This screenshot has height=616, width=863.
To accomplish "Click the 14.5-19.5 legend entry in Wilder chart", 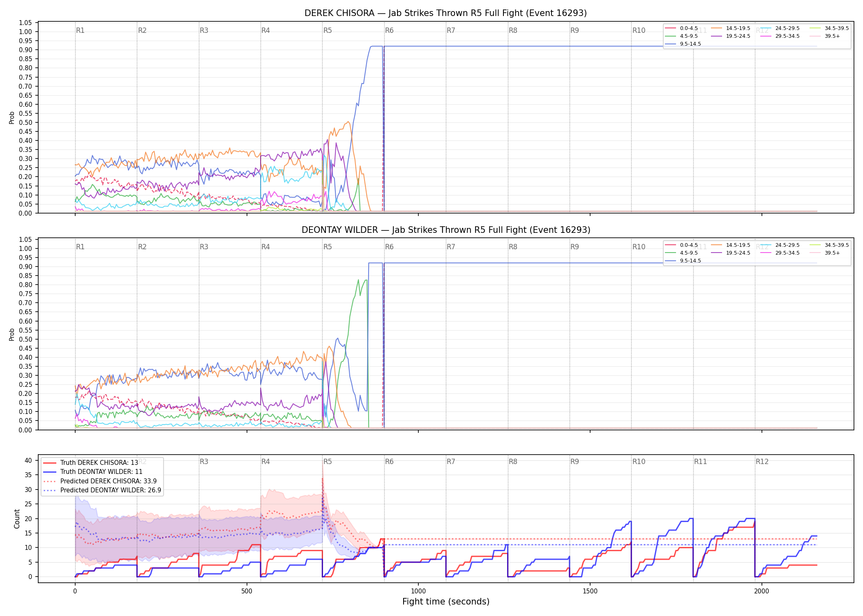I will (731, 245).
